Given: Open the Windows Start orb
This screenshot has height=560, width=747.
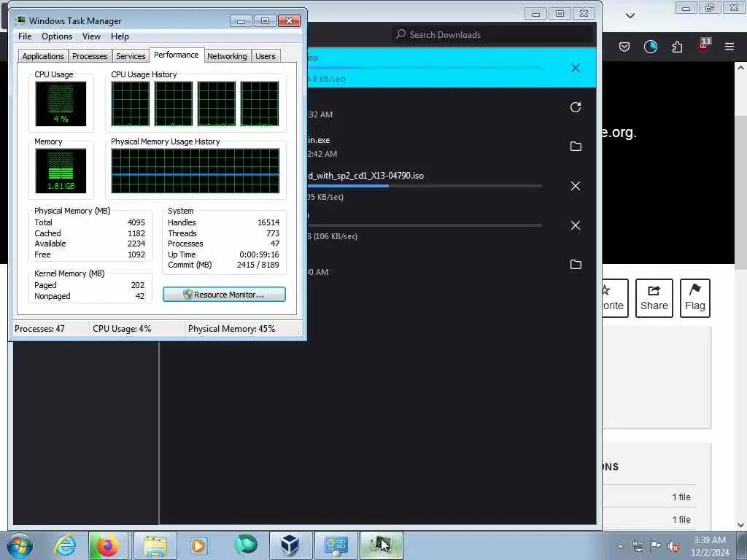Looking at the screenshot, I should tap(20, 545).
